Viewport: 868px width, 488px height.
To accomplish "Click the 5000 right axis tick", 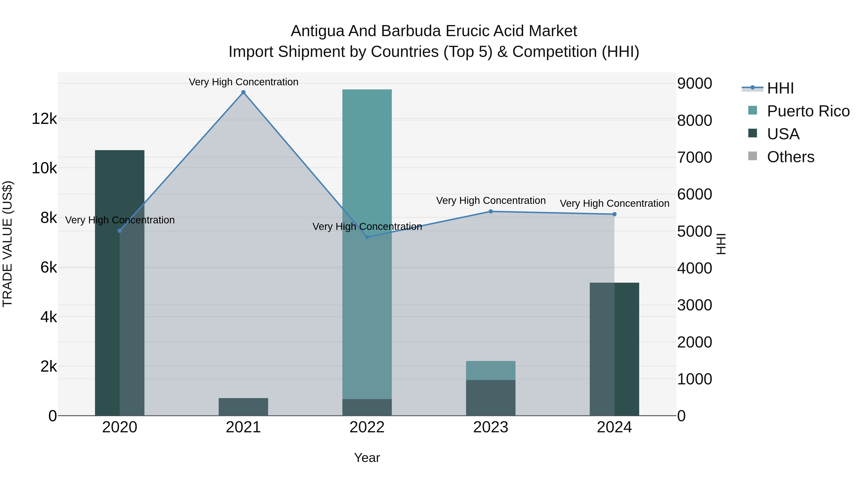I will pyautogui.click(x=694, y=231).
